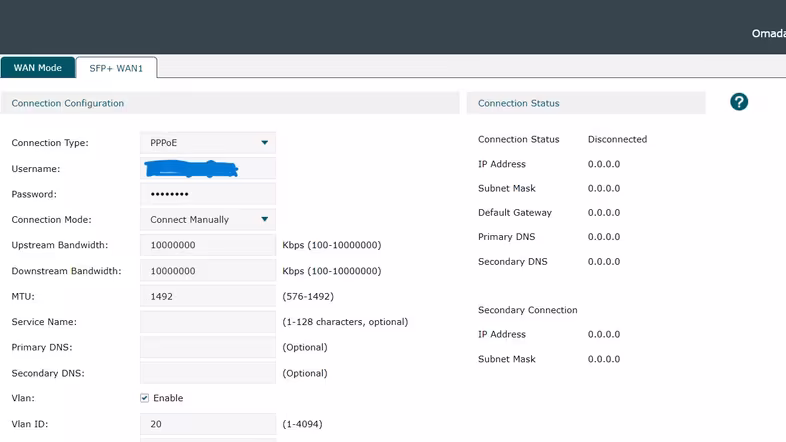Focus the Downstream Bandwidth field
The image size is (786, 442).
208,271
